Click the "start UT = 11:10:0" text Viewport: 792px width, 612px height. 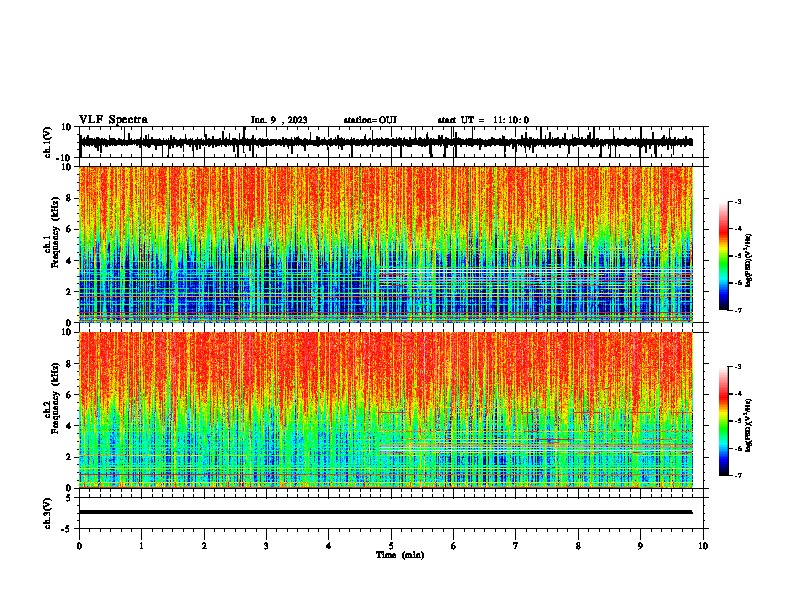click(x=483, y=120)
